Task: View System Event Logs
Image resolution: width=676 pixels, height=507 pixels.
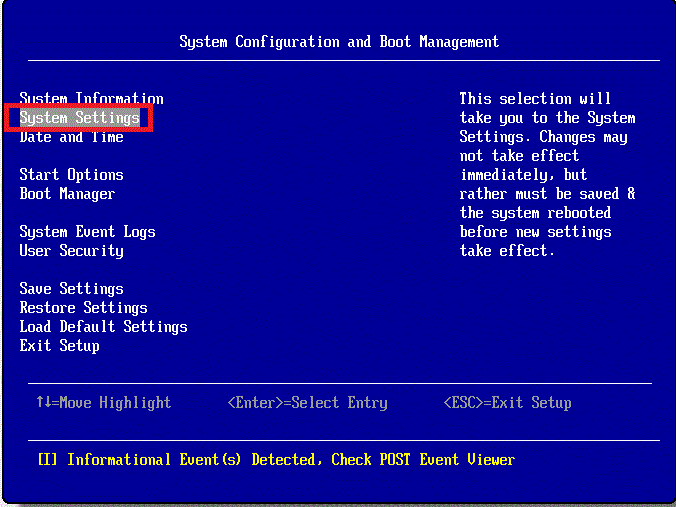Action: point(88,232)
